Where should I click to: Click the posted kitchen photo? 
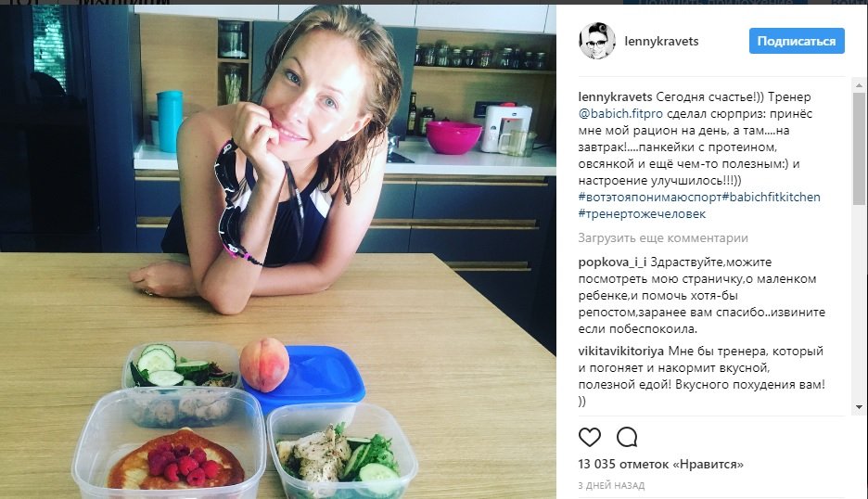[x=278, y=252]
